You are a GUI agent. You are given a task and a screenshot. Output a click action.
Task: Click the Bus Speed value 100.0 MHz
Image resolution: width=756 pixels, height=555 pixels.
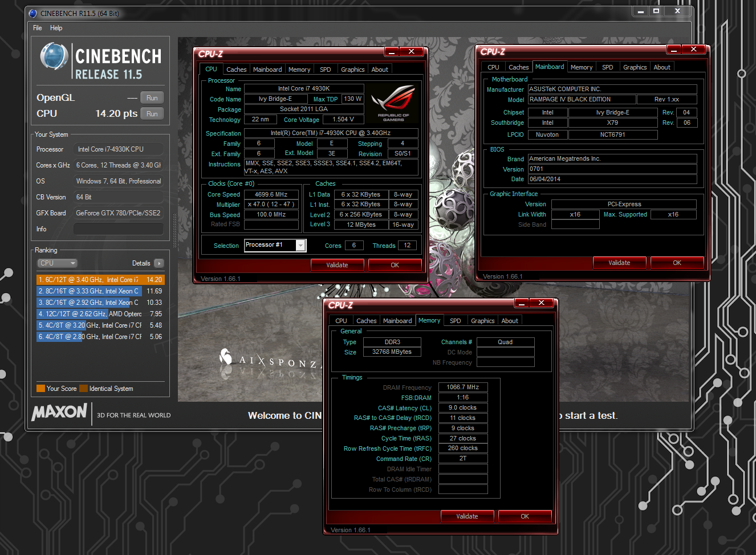coord(271,215)
